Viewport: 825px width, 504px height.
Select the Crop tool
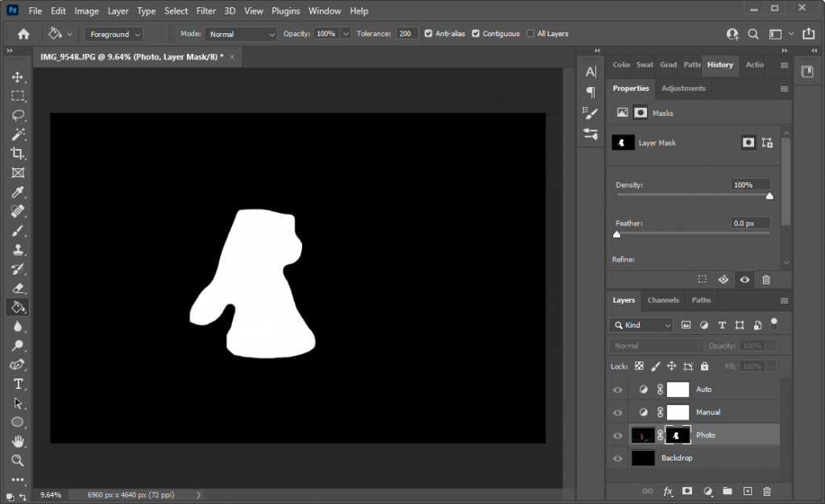pos(18,154)
